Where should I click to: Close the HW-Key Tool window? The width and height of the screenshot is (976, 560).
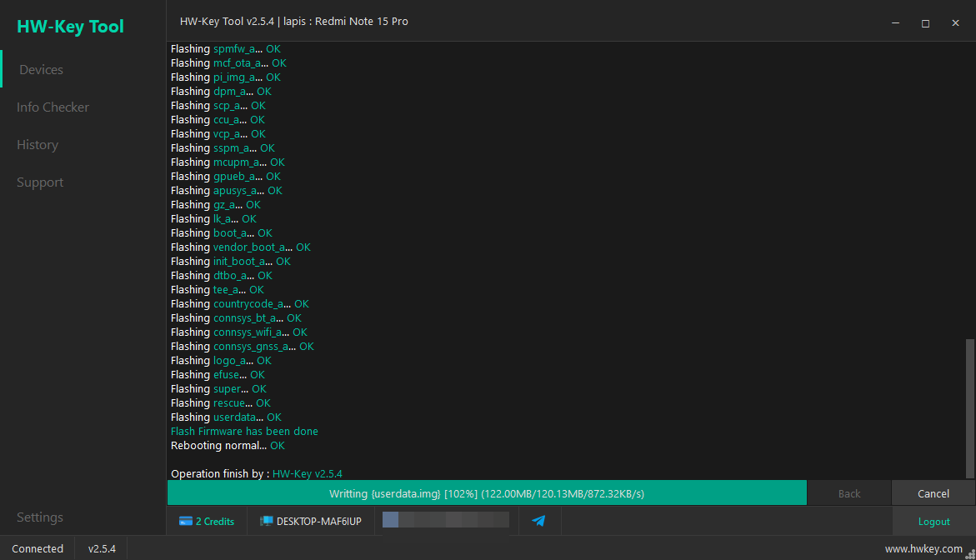point(955,23)
